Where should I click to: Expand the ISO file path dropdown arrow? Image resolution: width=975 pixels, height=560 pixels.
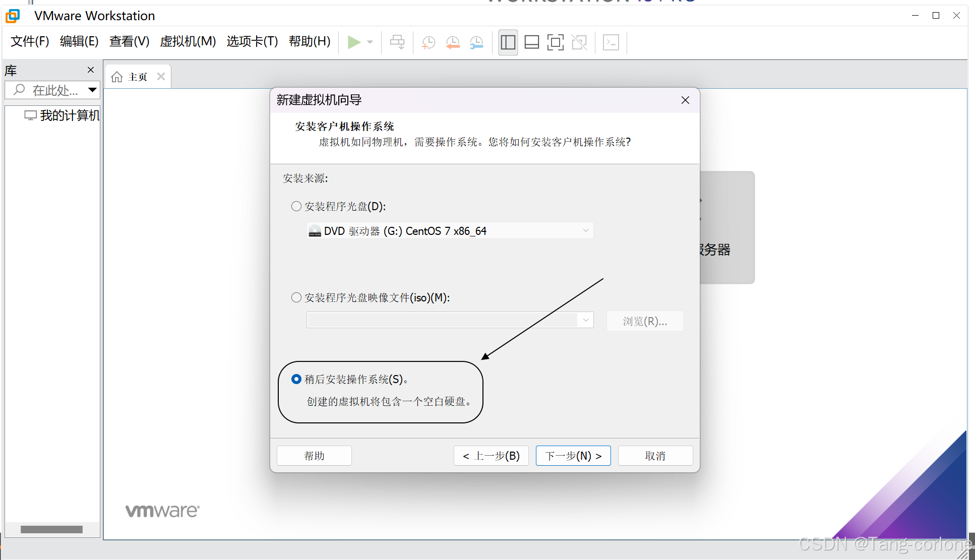(x=585, y=320)
